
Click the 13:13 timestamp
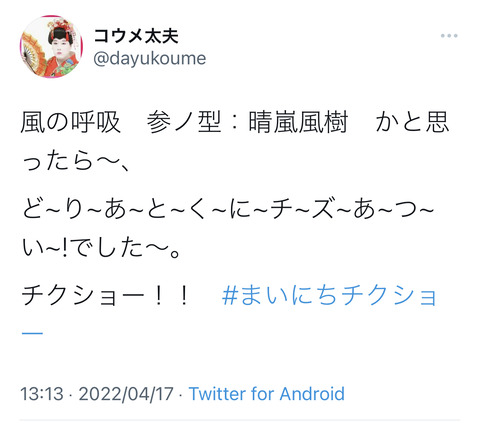42,394
